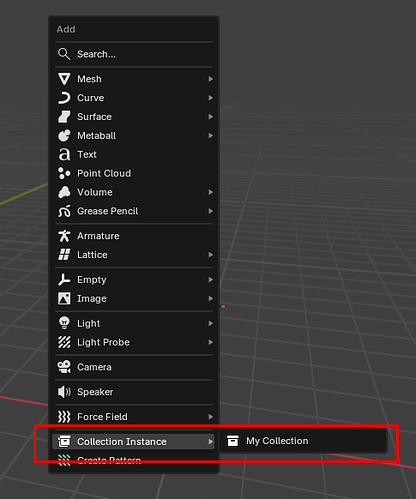
Task: Add a Camera object
Action: [x=134, y=367]
